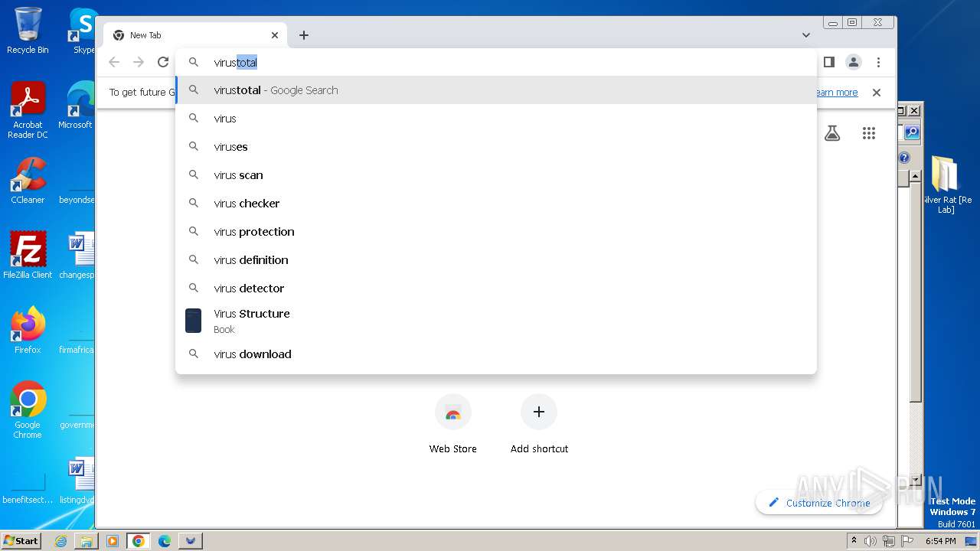
Task: Click help icon in background window
Action: pos(904,158)
